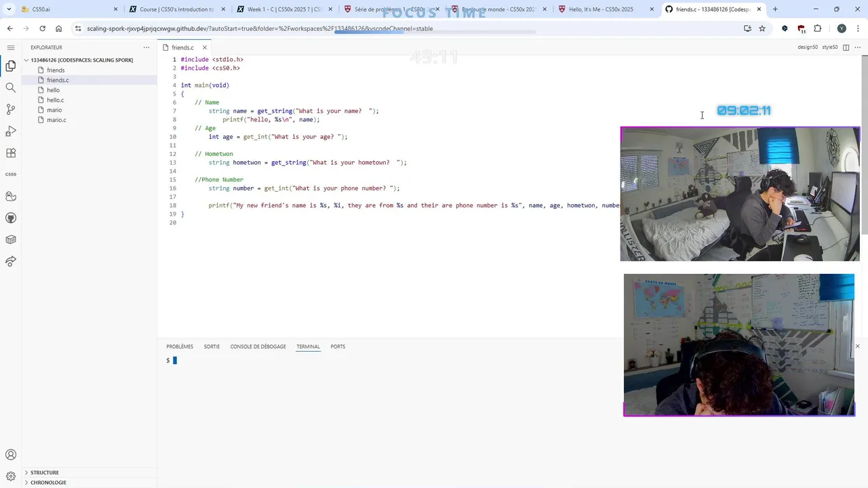Screen dimensions: 868x488
Task: Install app icon in address bar
Action: point(747,28)
